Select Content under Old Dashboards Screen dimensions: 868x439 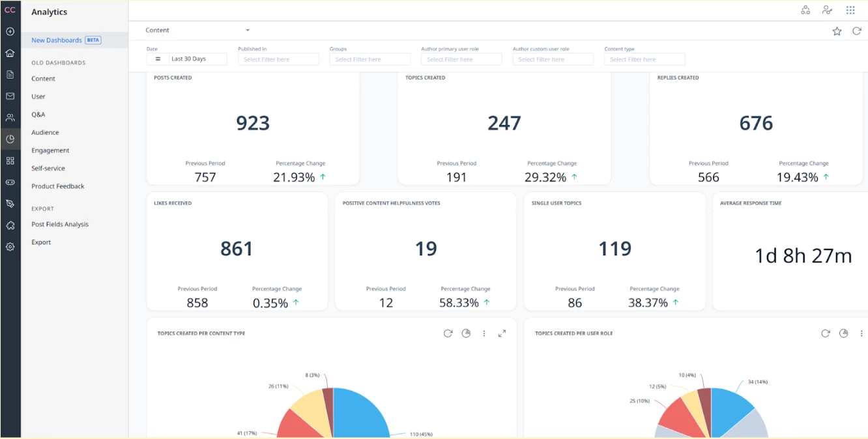click(x=43, y=78)
